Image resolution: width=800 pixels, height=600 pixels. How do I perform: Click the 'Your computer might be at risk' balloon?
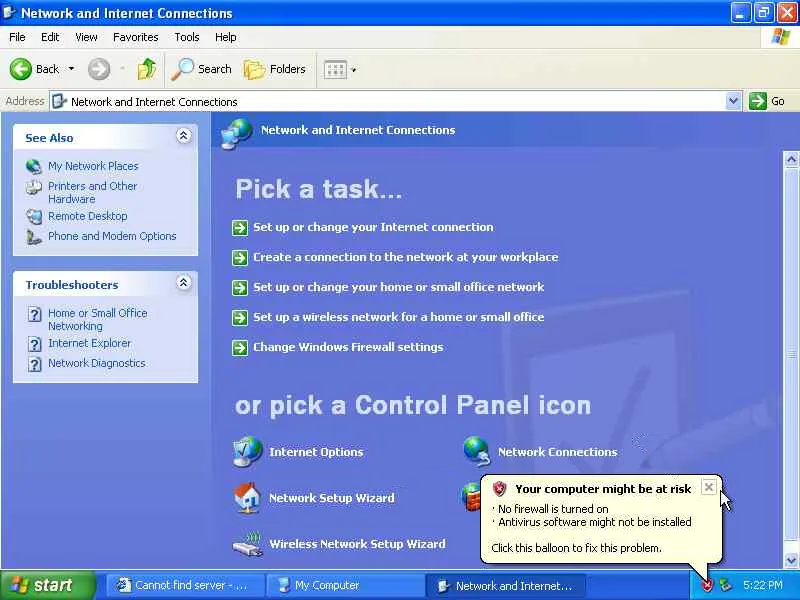(602, 519)
